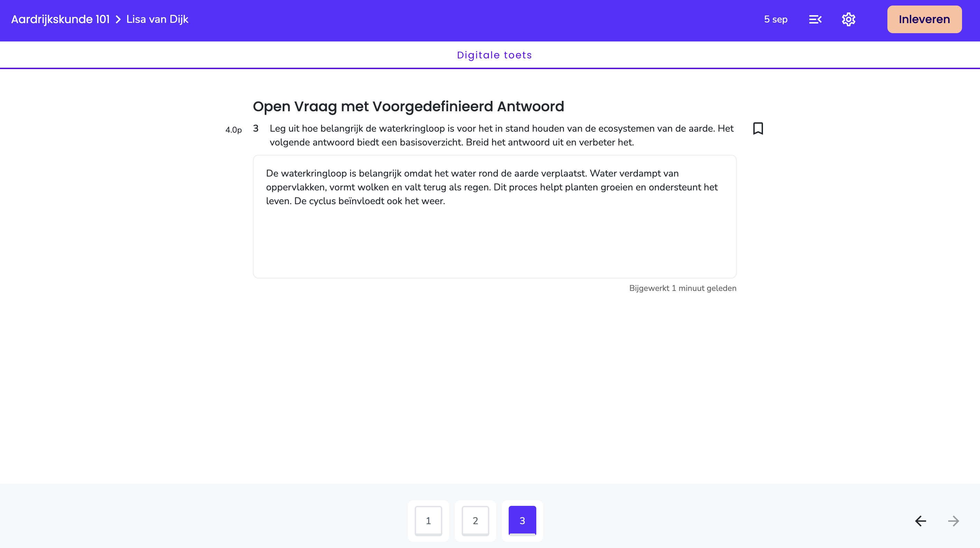Screen dimensions: 980x548
Task: Toggle the question overview list icon
Action: point(815,19)
